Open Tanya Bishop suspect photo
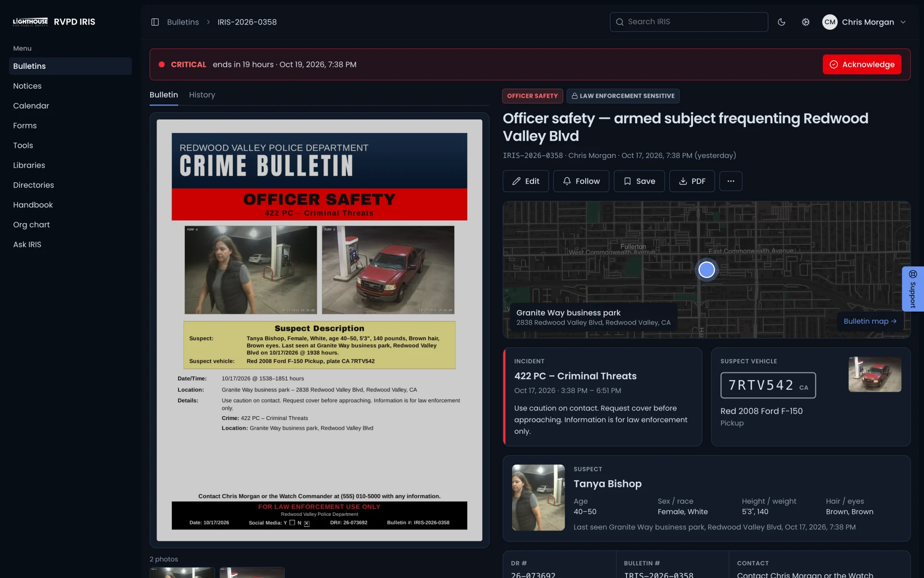This screenshot has width=924, height=578. coord(538,498)
